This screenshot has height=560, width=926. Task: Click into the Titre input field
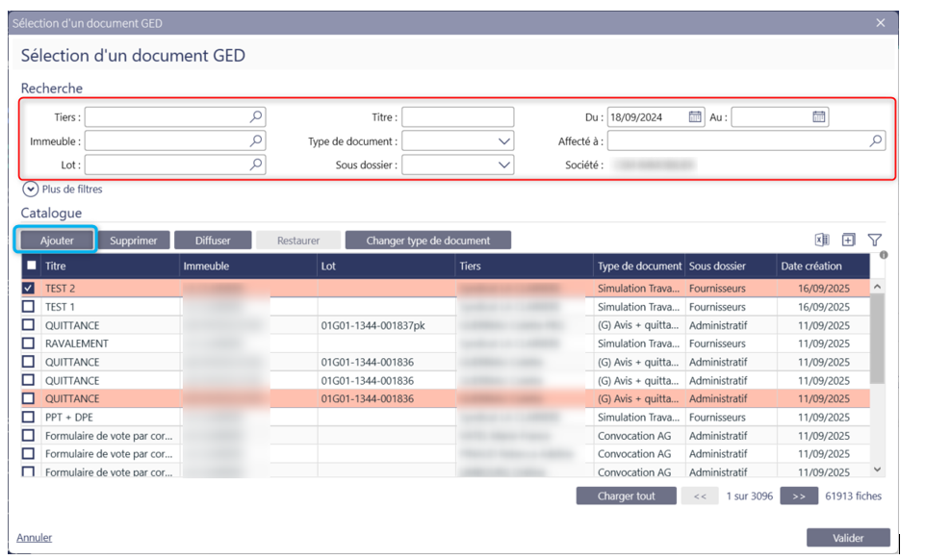pyautogui.click(x=457, y=117)
